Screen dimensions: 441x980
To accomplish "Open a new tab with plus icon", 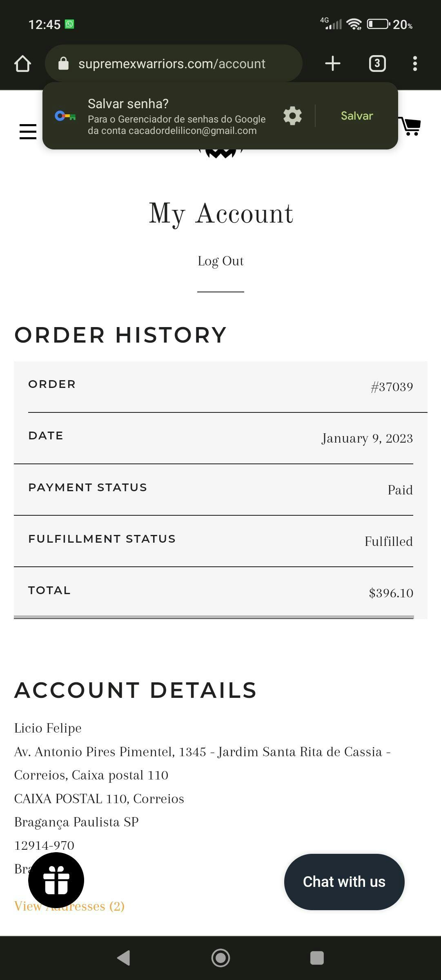I will (x=333, y=63).
